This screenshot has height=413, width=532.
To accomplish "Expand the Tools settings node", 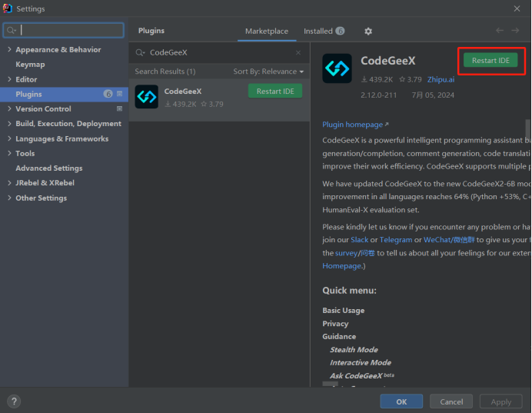I will click(9, 153).
